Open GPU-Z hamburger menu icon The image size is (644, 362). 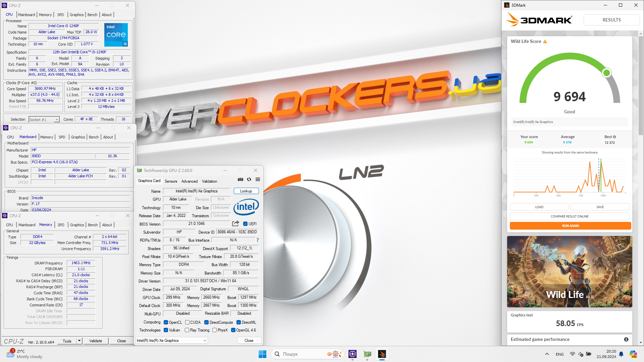tap(258, 180)
